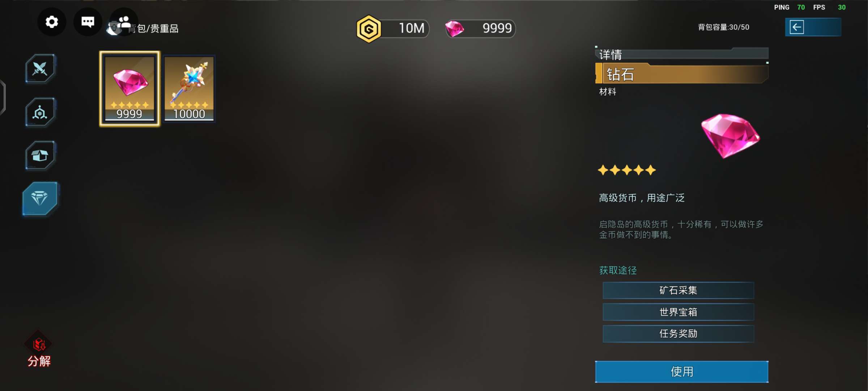
Task: Select the accessory category tab icon
Action: 40,112
